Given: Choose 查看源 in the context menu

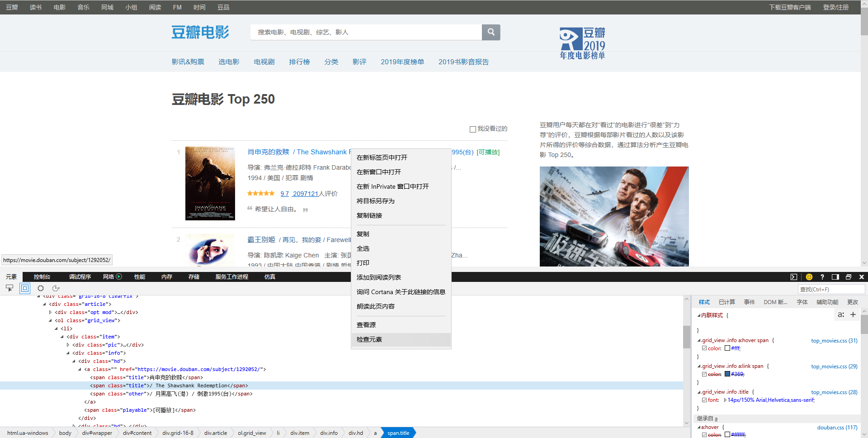Looking at the screenshot, I should 401,325.
